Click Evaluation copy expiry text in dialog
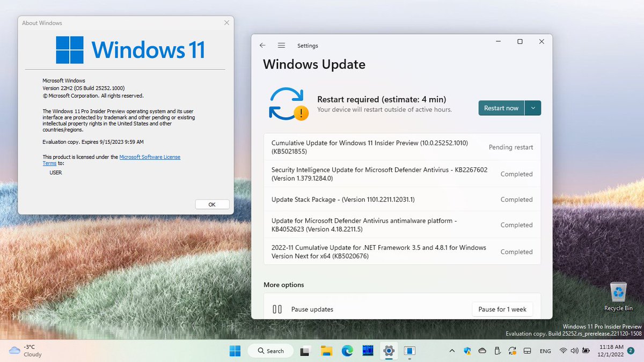 pos(93,142)
